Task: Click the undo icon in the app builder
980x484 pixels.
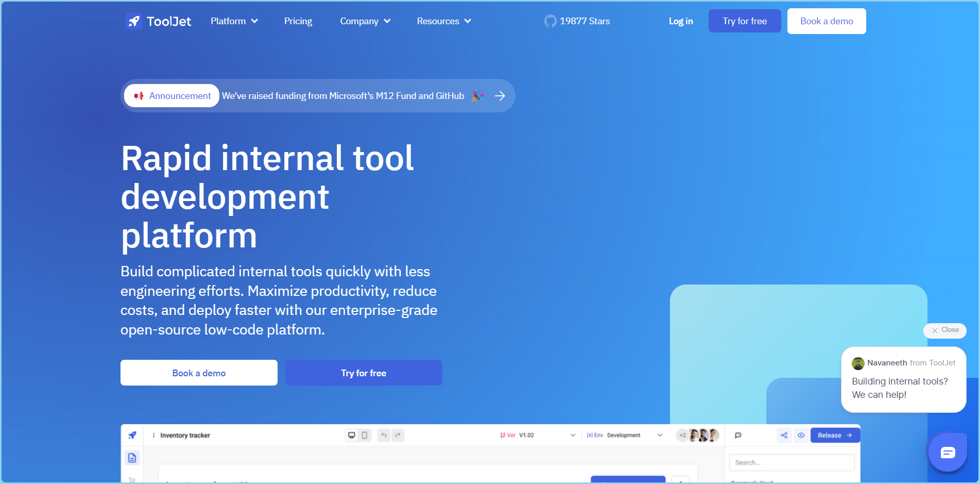Action: point(383,435)
